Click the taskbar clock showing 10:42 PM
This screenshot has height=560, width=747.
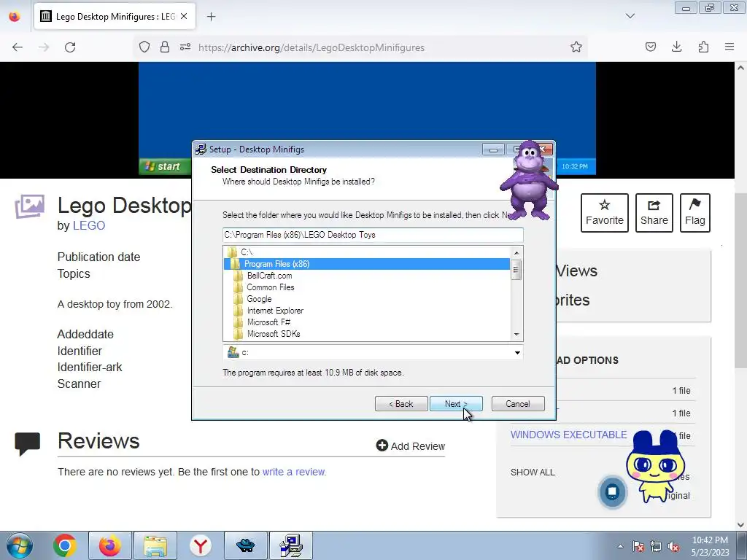(x=710, y=546)
